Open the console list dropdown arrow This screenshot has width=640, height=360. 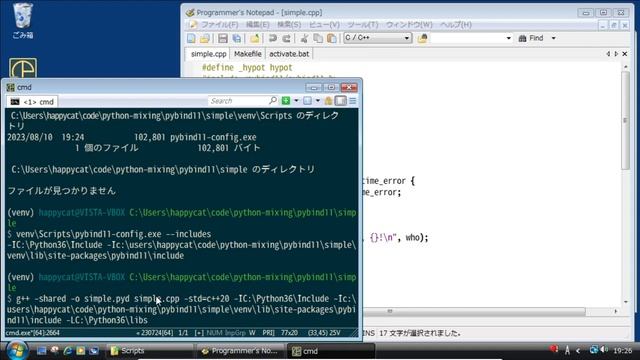coord(318,101)
